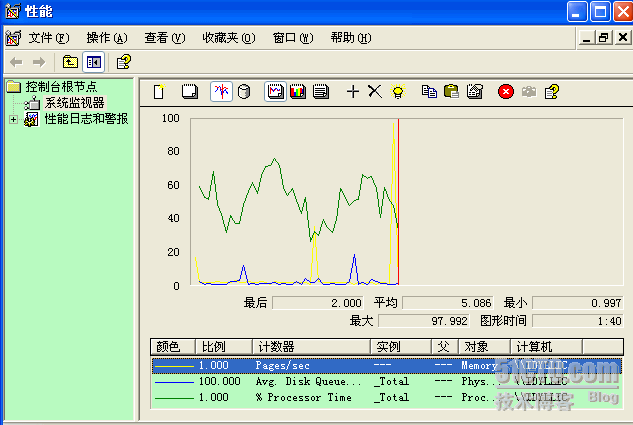Select View Current Activity icon
This screenshot has height=425, width=633.
click(x=221, y=91)
